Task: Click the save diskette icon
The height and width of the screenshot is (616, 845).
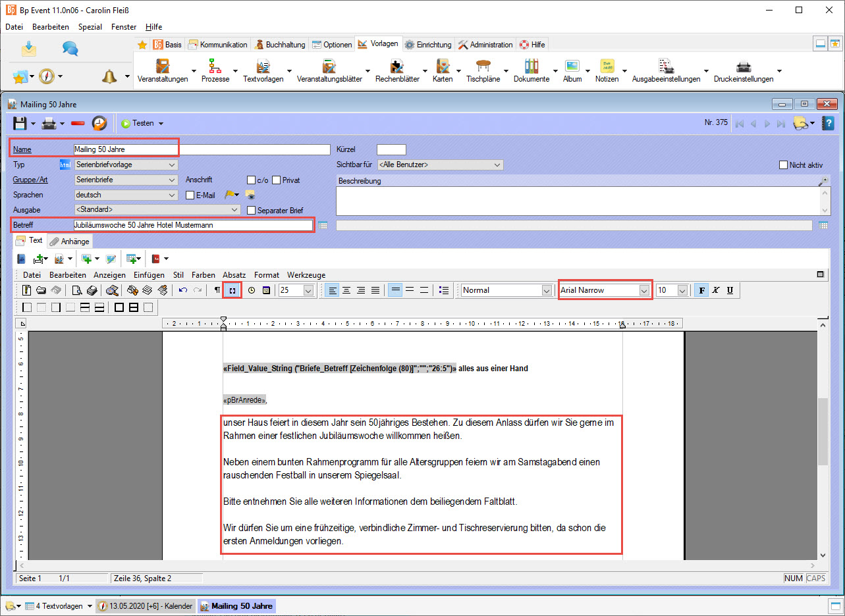Action: coord(20,123)
